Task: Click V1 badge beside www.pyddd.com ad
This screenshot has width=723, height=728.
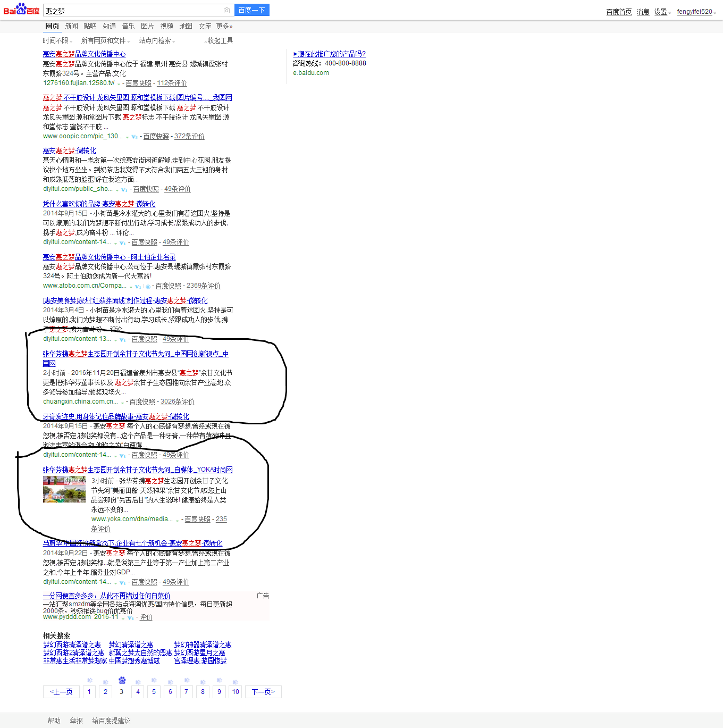Action: coord(130,618)
